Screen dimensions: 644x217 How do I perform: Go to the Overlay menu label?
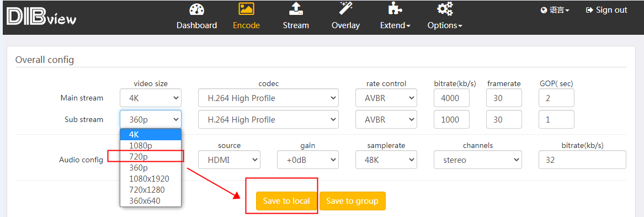tap(345, 25)
